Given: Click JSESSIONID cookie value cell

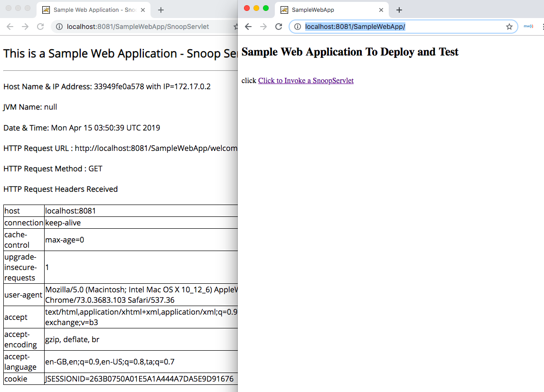Looking at the screenshot, I should pos(141,379).
